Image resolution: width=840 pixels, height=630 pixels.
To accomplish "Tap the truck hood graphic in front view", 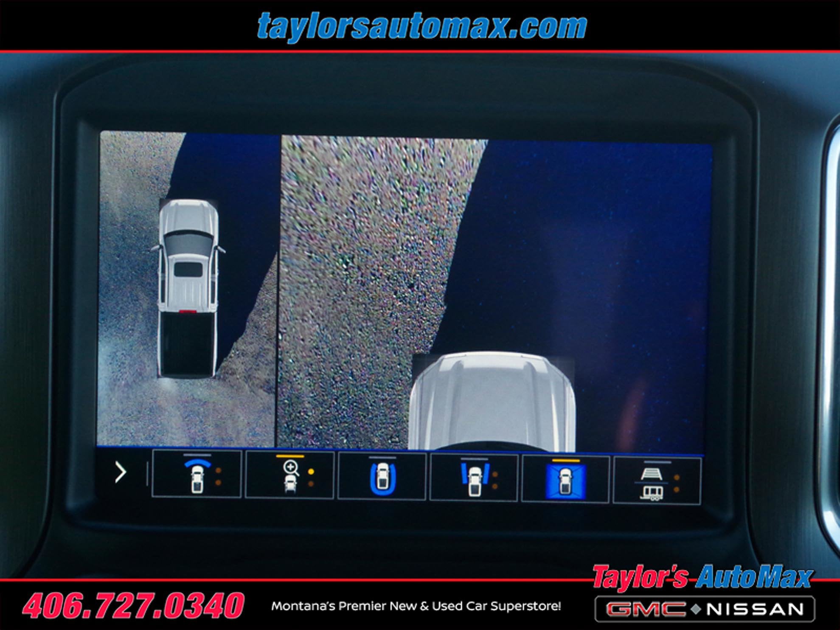I will coord(492,401).
